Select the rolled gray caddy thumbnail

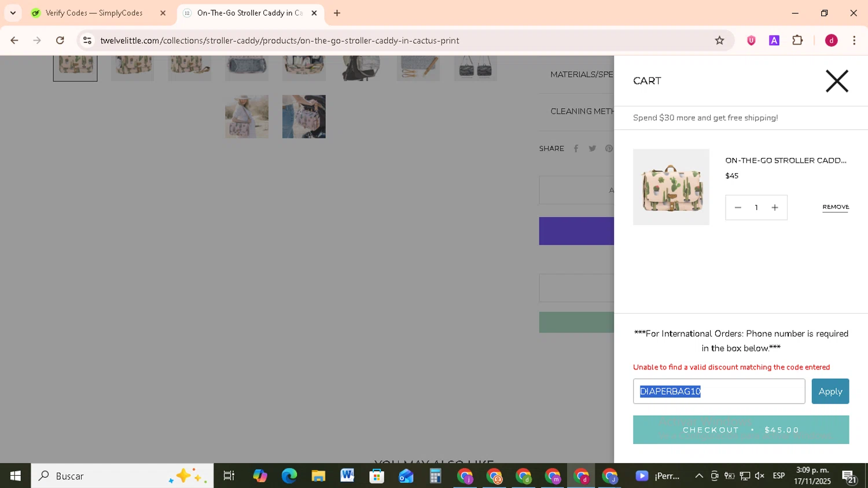pos(247,68)
